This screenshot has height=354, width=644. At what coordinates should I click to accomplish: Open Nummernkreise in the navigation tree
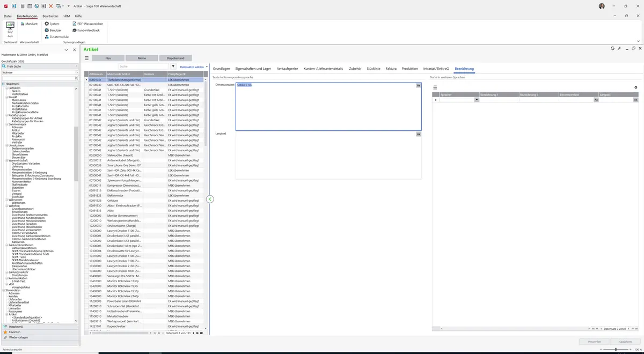(x=23, y=181)
